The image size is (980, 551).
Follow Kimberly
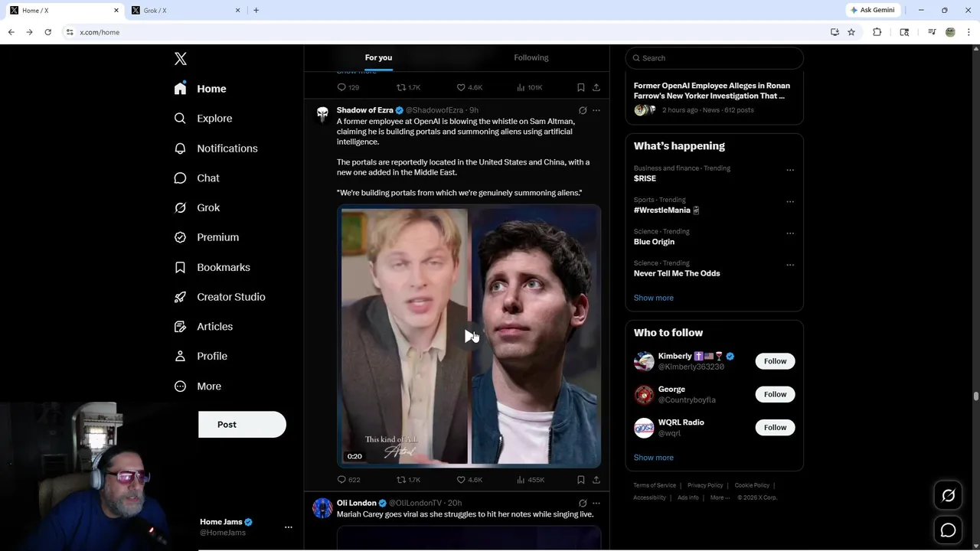tap(775, 361)
